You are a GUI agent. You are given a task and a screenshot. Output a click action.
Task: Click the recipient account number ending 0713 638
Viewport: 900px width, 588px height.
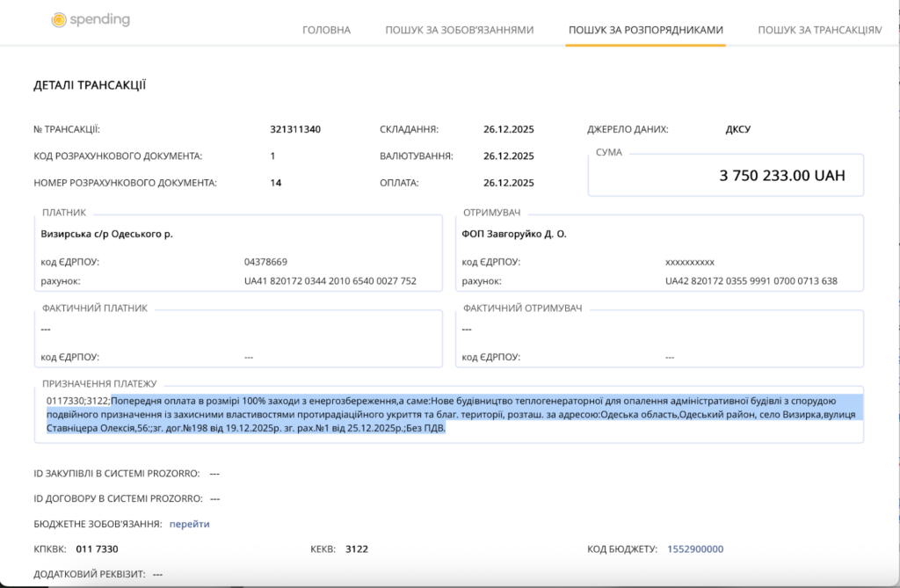751,281
